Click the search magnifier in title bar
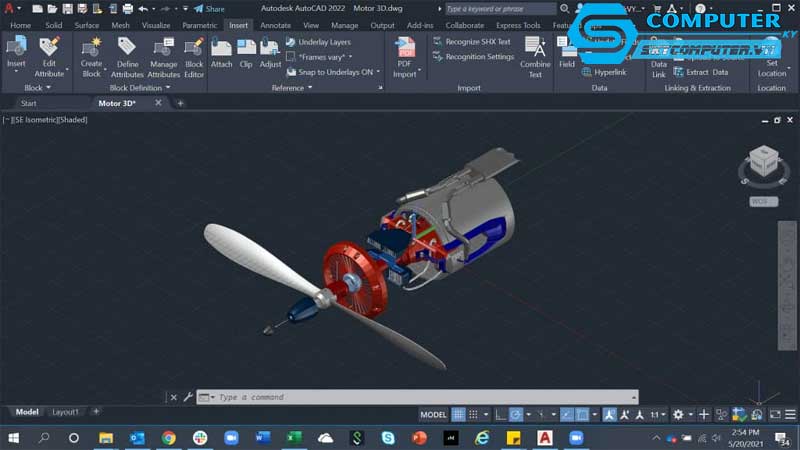This screenshot has height=450, width=800. [x=564, y=9]
